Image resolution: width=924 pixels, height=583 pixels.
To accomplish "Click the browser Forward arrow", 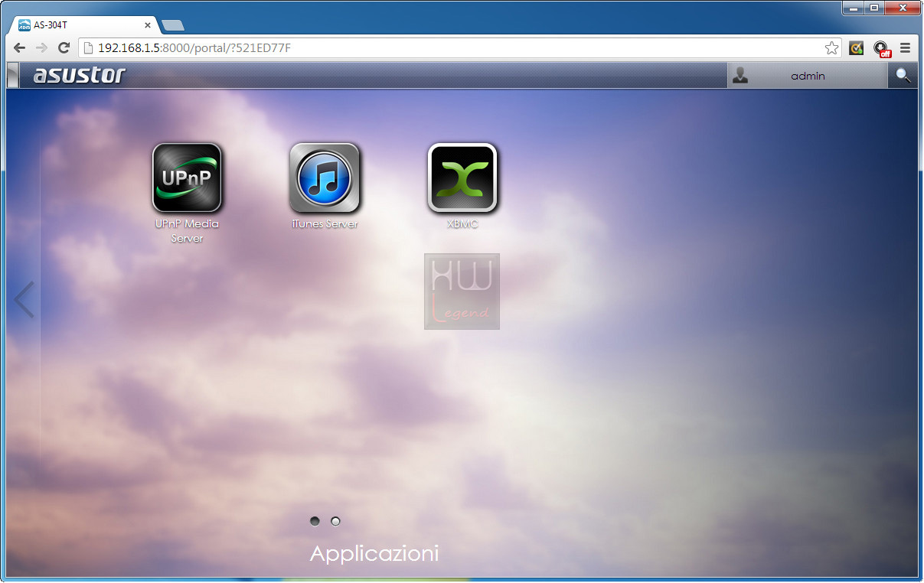I will 42,48.
